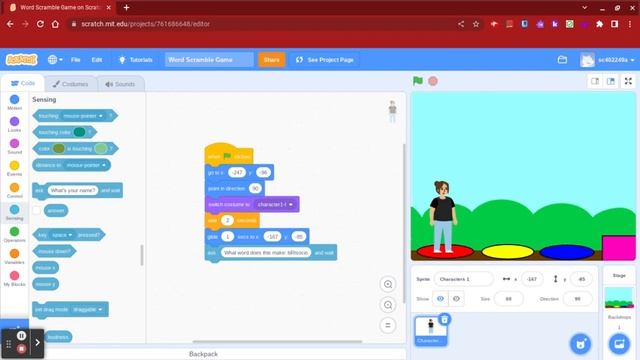Switch to the Sounds tab
This screenshot has height=360, width=640.
(x=120, y=84)
